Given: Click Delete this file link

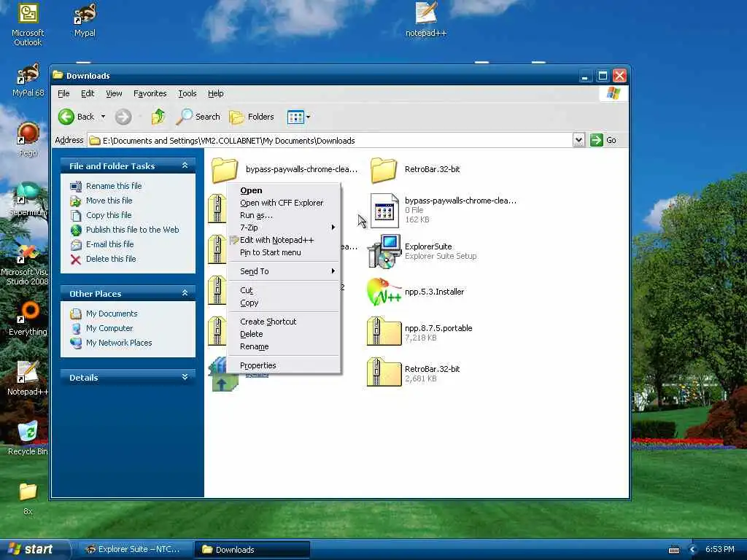Looking at the screenshot, I should (x=111, y=259).
